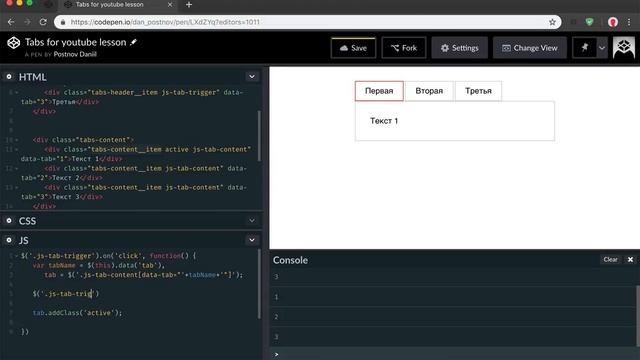This screenshot has width=640, height=360.
Task: Fold HTML line 10 with gutter arrow
Action: tap(17, 140)
